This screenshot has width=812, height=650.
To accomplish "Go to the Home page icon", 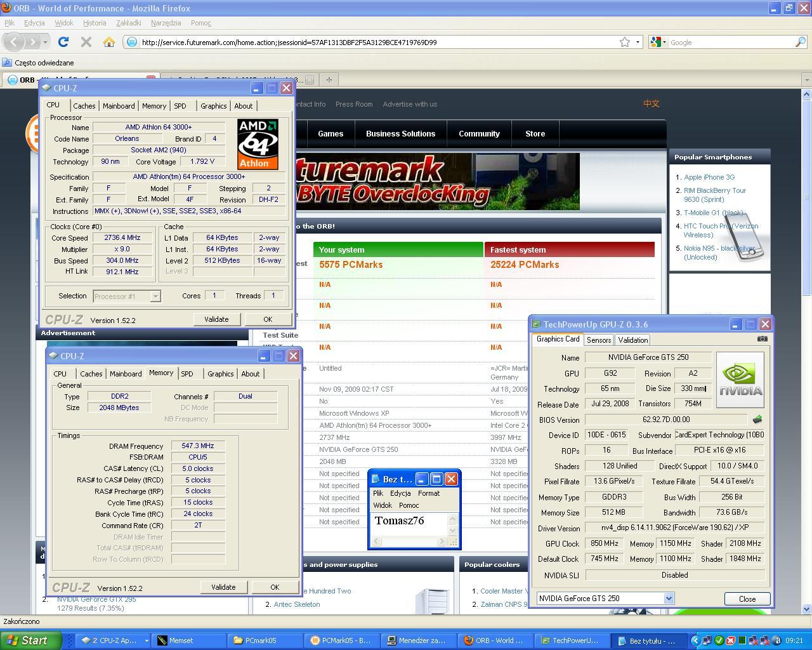I will 109,42.
